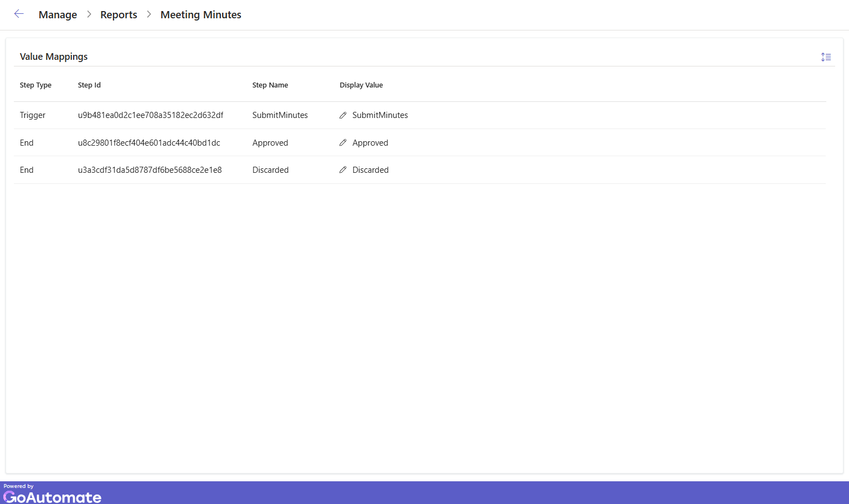This screenshot has width=849, height=504.
Task: Click the Trigger step type cell
Action: [x=33, y=115]
